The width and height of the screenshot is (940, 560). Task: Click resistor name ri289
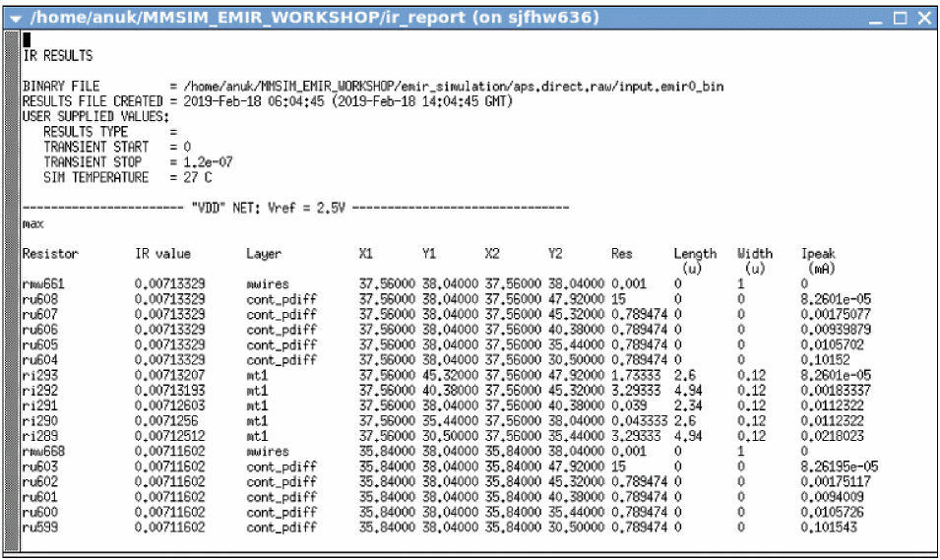40,436
